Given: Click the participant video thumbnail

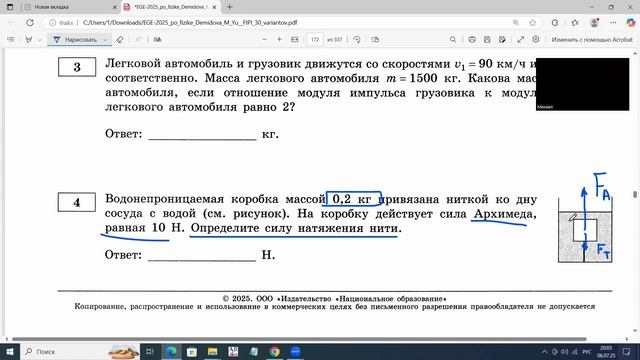Looking at the screenshot, I should (x=582, y=84).
